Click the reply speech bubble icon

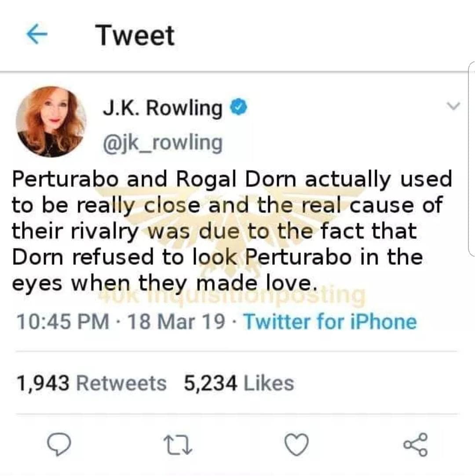(58, 444)
